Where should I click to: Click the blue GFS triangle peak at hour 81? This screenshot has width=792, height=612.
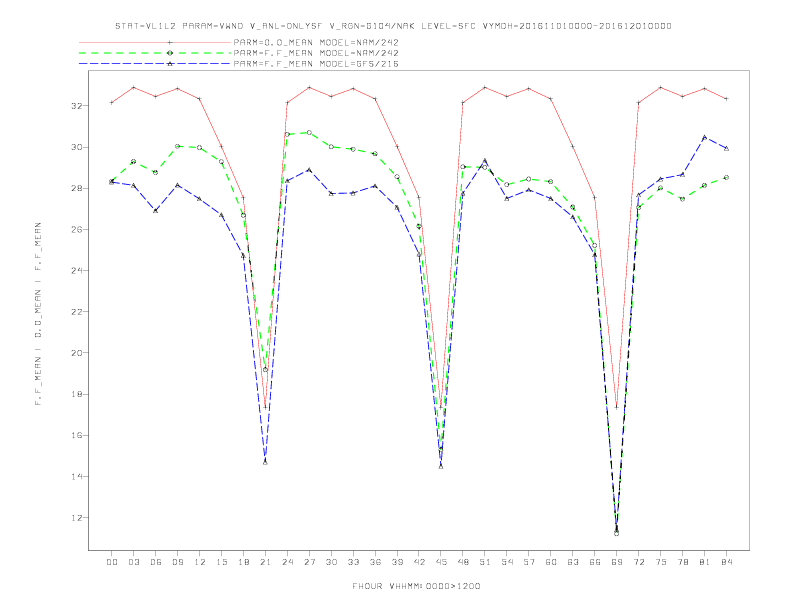point(705,137)
